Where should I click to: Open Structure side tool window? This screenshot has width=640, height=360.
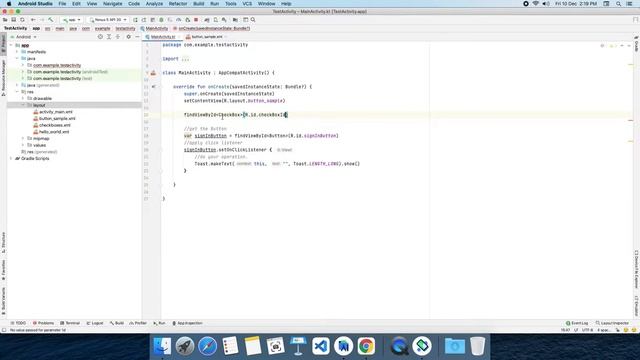click(3, 243)
